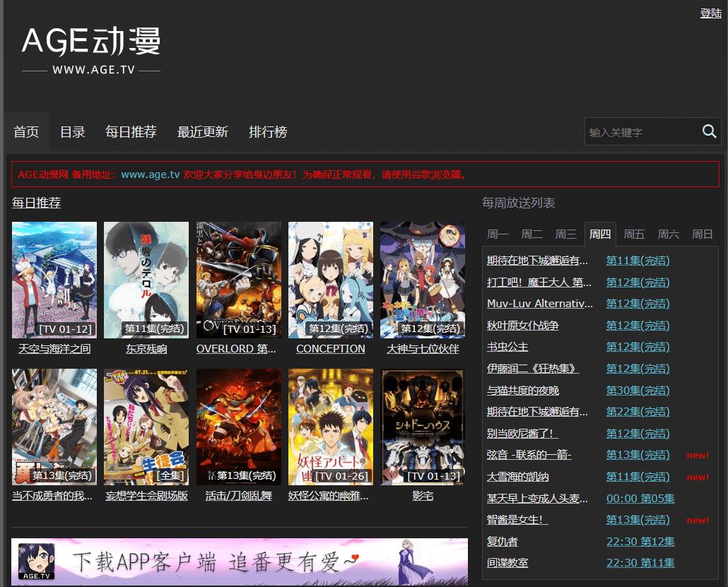Viewport: 728px width, 587px height.
Task: Go to 最近更新 recent updates
Action: pyautogui.click(x=203, y=131)
